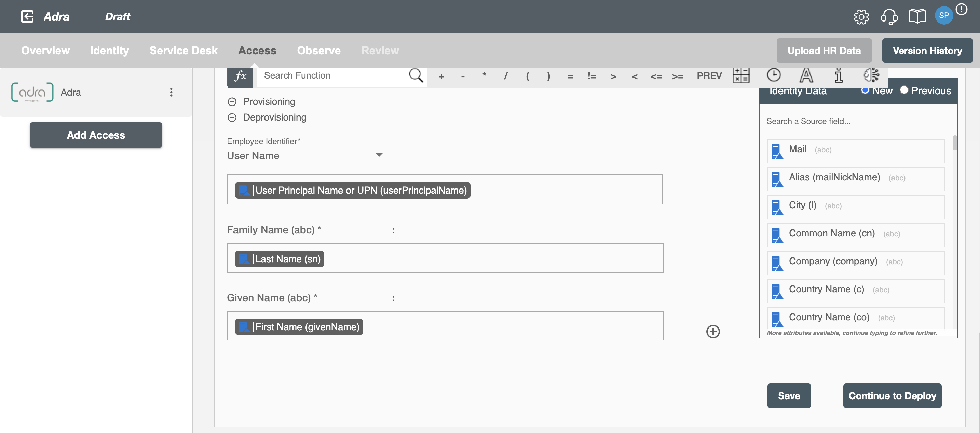
Task: Insert the not-equal operator
Action: click(591, 76)
